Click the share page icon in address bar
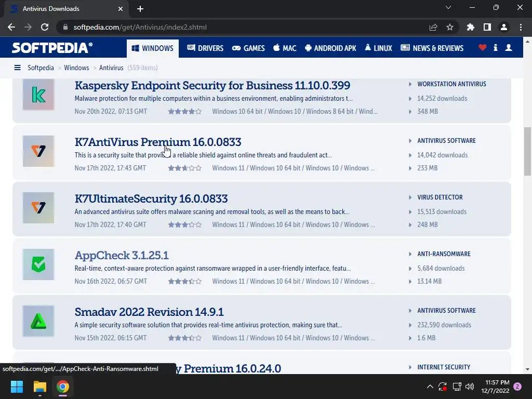 pos(433,27)
